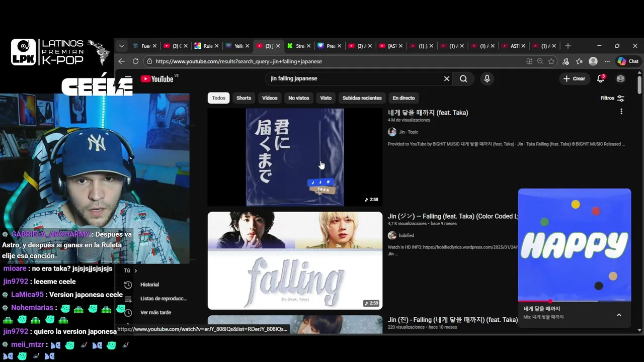Image resolution: width=644 pixels, height=362 pixels.
Task: Start voice search with microphone icon
Action: 487,78
